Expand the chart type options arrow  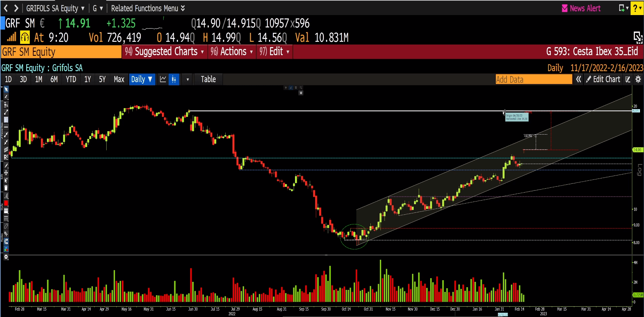[x=187, y=79]
